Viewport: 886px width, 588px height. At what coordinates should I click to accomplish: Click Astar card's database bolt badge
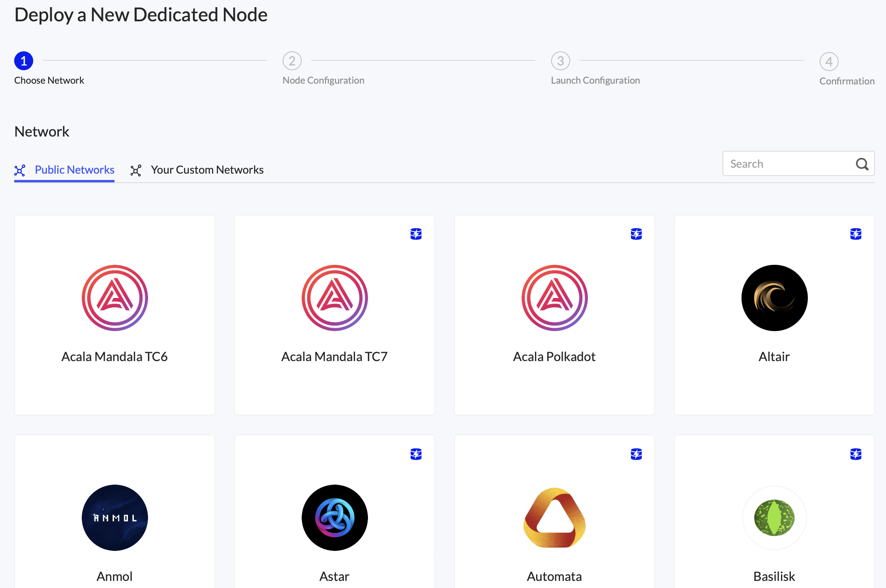click(x=416, y=454)
